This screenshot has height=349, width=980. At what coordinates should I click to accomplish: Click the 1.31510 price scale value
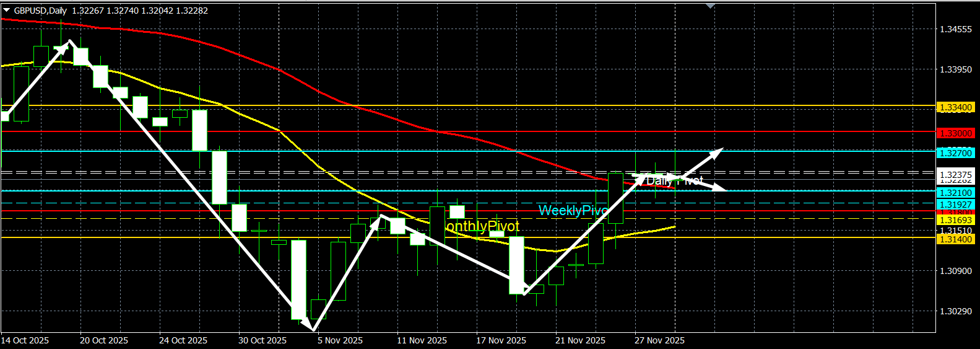point(956,231)
